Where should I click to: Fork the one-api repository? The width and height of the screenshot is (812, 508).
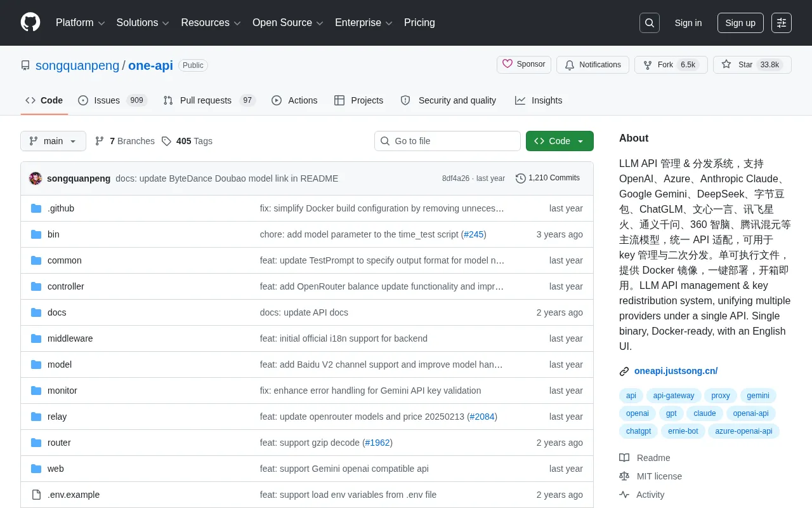click(x=671, y=65)
